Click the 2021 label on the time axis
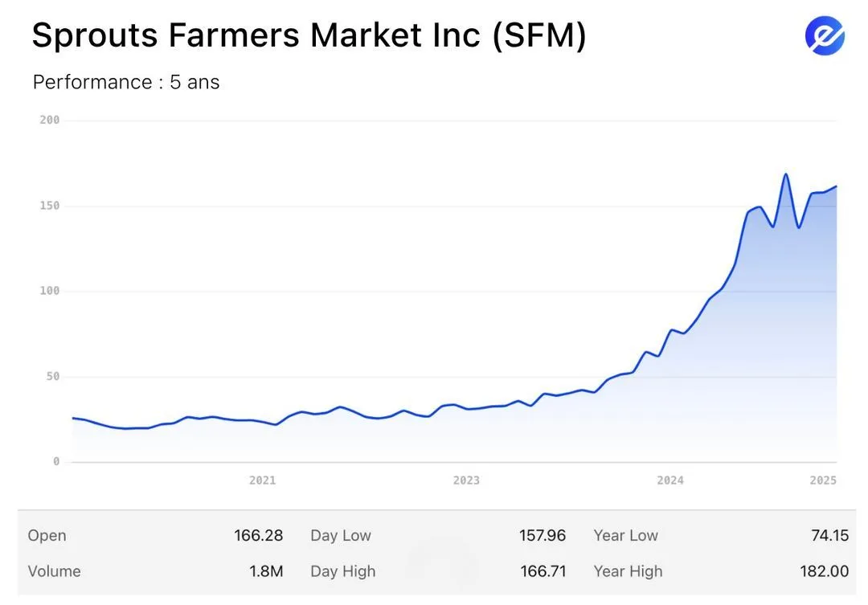The width and height of the screenshot is (868, 605). pos(262,480)
